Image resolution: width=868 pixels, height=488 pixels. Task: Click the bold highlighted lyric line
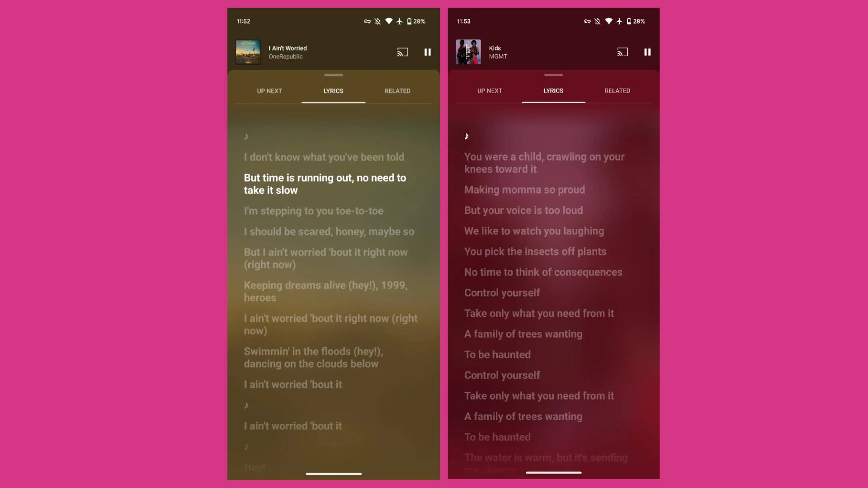tap(325, 183)
